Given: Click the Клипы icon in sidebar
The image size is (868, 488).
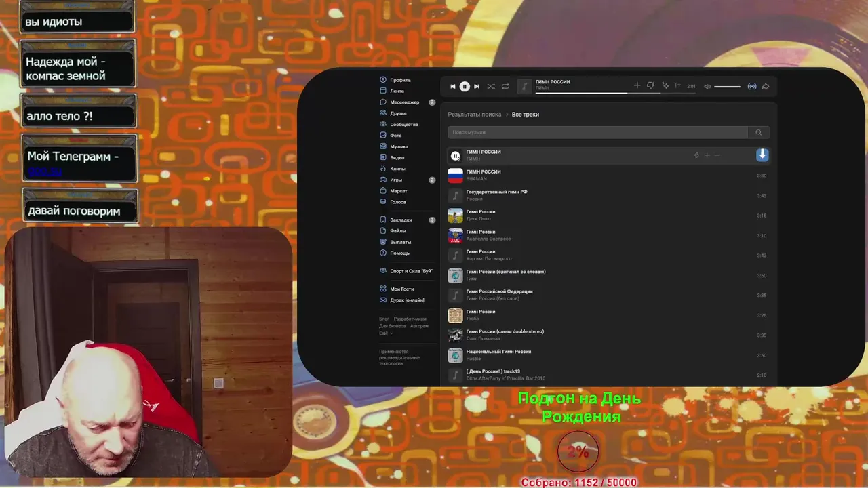Looking at the screenshot, I should 383,169.
